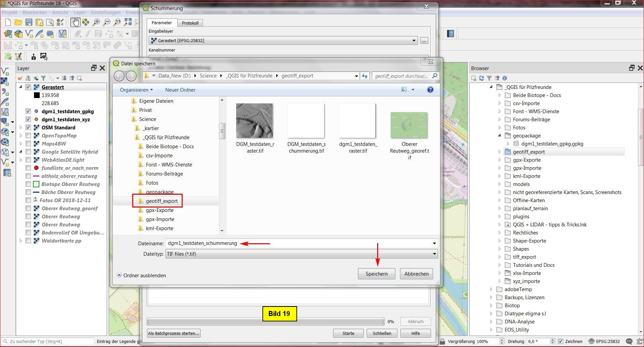
Task: Click the Speichern button
Action: point(376,274)
